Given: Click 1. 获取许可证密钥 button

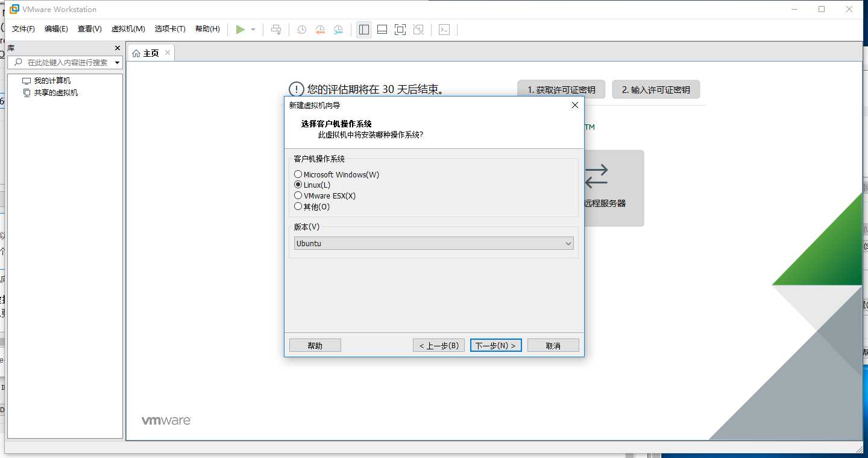Looking at the screenshot, I should (562, 89).
